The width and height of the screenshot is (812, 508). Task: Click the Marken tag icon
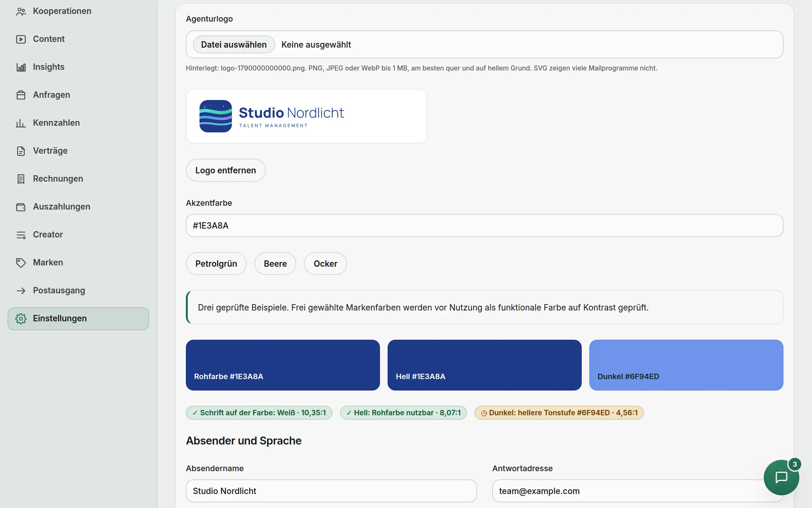click(x=21, y=262)
